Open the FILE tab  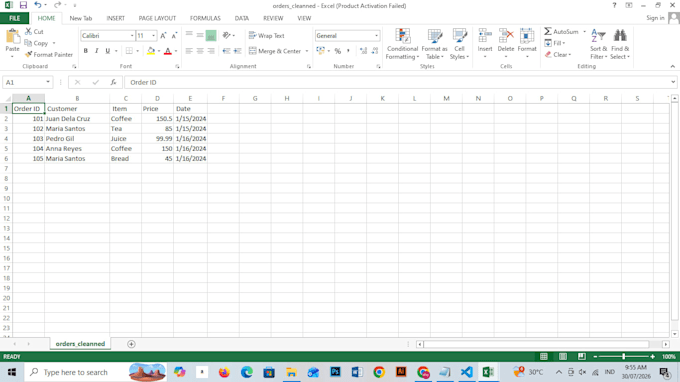(14, 18)
